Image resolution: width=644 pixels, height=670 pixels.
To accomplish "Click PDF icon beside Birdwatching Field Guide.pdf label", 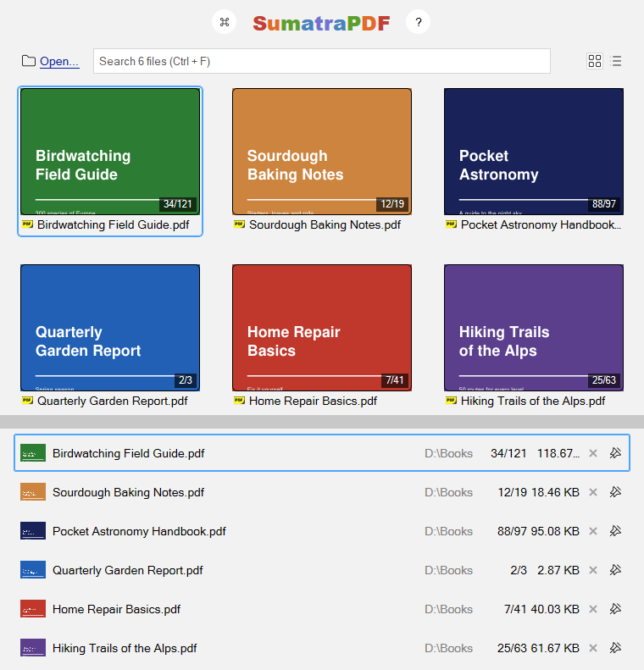I will 27,224.
